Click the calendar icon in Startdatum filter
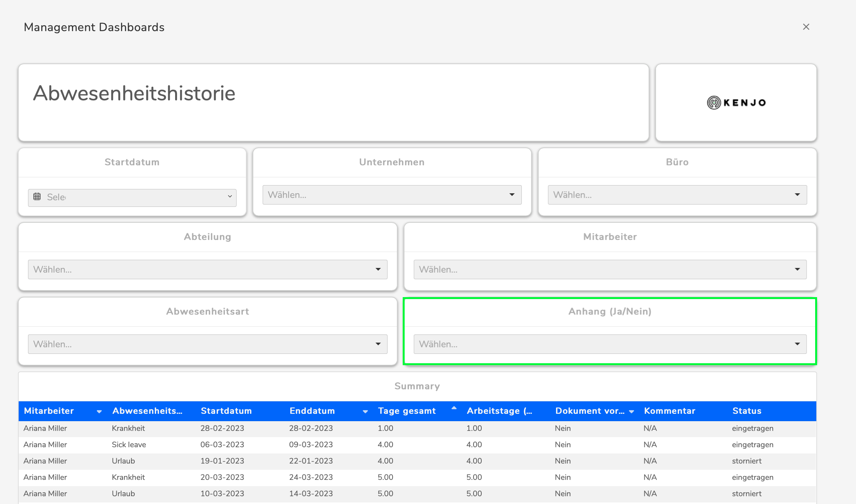Screen dimensions: 856x504 pyautogui.click(x=37, y=197)
